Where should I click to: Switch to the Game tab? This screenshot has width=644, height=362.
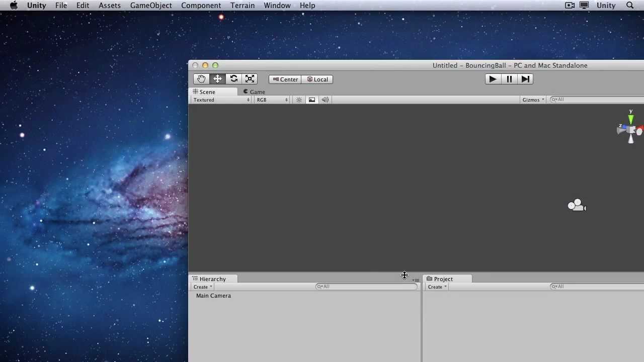click(254, 92)
